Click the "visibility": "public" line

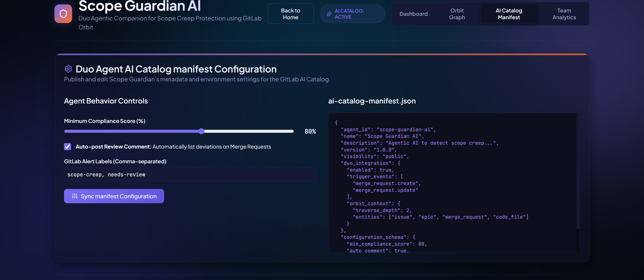pos(375,156)
